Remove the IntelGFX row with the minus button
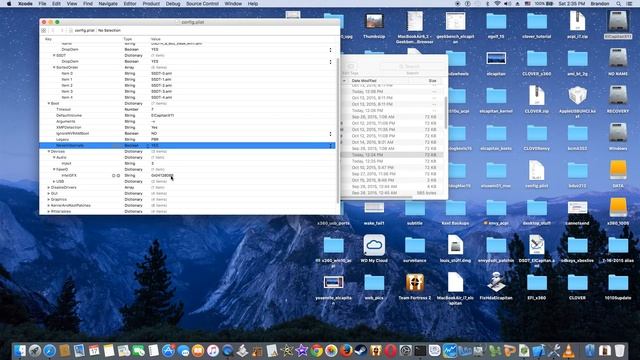 click(x=118, y=176)
